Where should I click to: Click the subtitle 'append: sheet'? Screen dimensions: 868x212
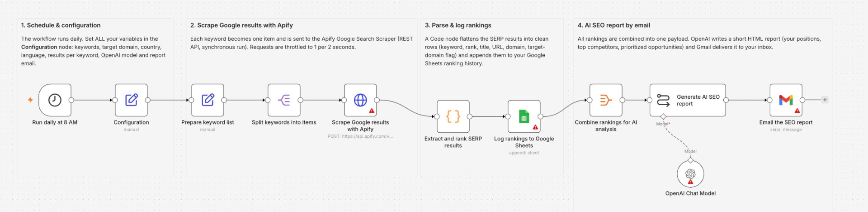click(x=524, y=153)
